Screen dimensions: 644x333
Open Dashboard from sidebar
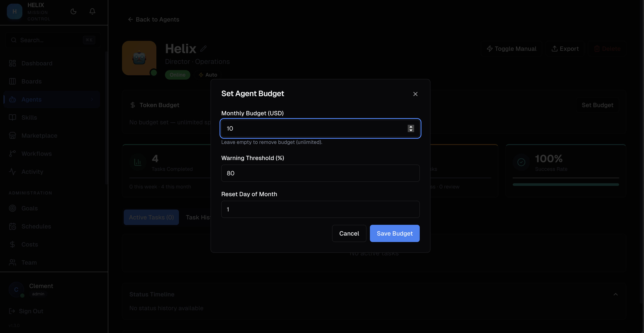tap(52, 63)
